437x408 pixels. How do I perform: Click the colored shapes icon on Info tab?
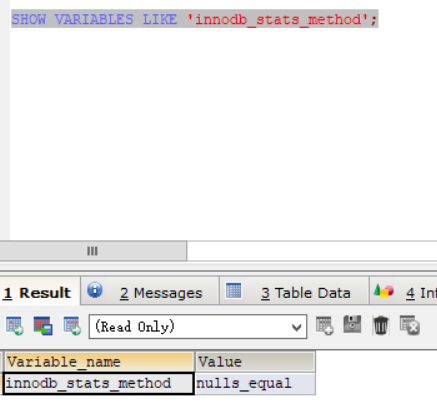tap(384, 291)
